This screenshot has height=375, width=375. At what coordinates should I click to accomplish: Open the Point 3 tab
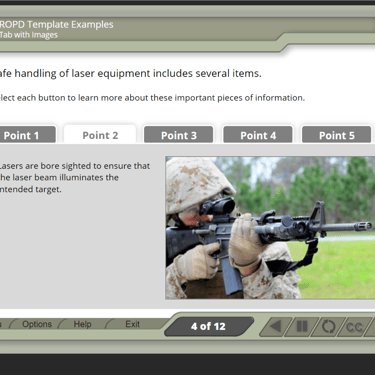pyautogui.click(x=179, y=135)
